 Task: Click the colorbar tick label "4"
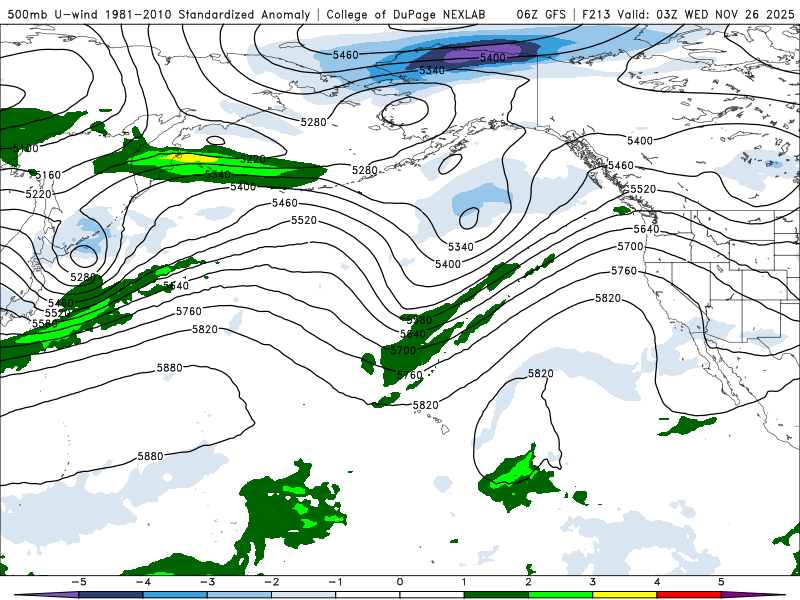[657, 582]
